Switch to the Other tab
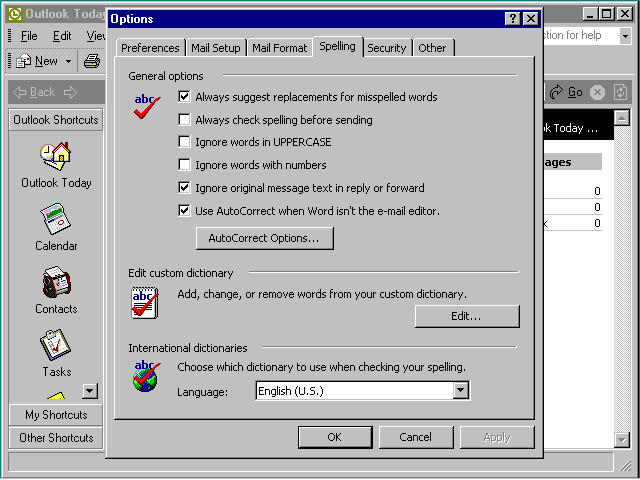 click(x=433, y=48)
